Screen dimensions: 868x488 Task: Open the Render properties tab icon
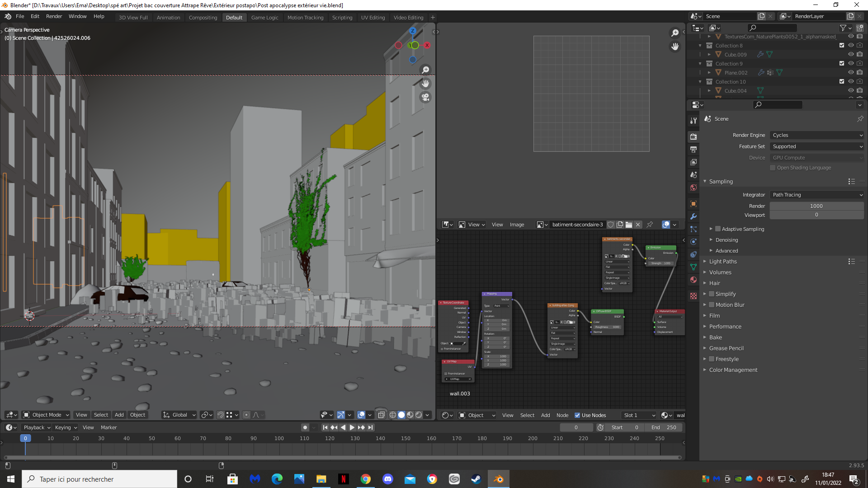pos(693,136)
